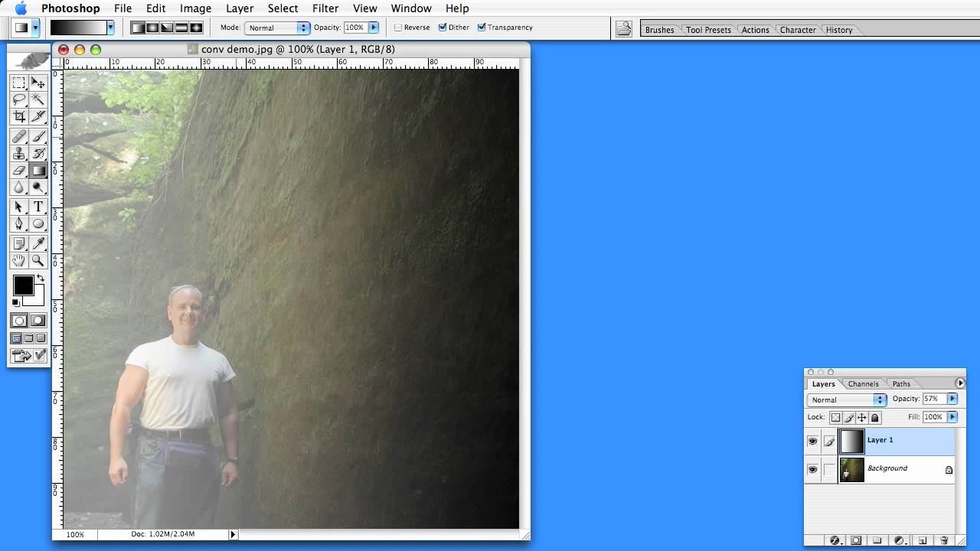Open the gradient picker dropdown arrow
Viewport: 980px width, 551px height.
tap(110, 28)
